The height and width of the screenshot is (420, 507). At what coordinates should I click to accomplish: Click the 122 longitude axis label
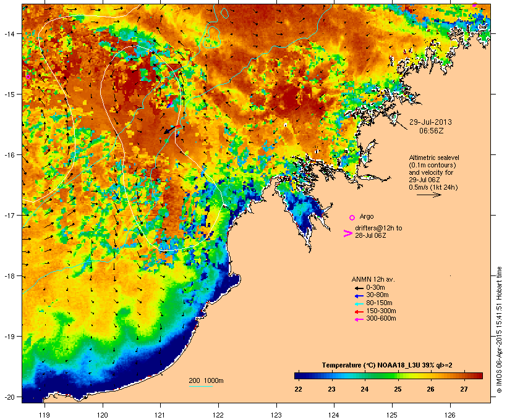[218, 415]
